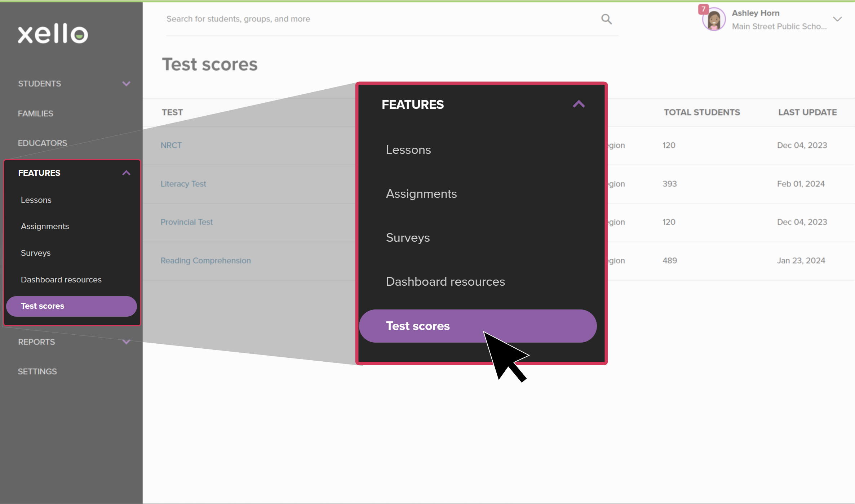Screen dimensions: 855x504
Task: Select Lessons in the left sidebar
Action: point(36,200)
